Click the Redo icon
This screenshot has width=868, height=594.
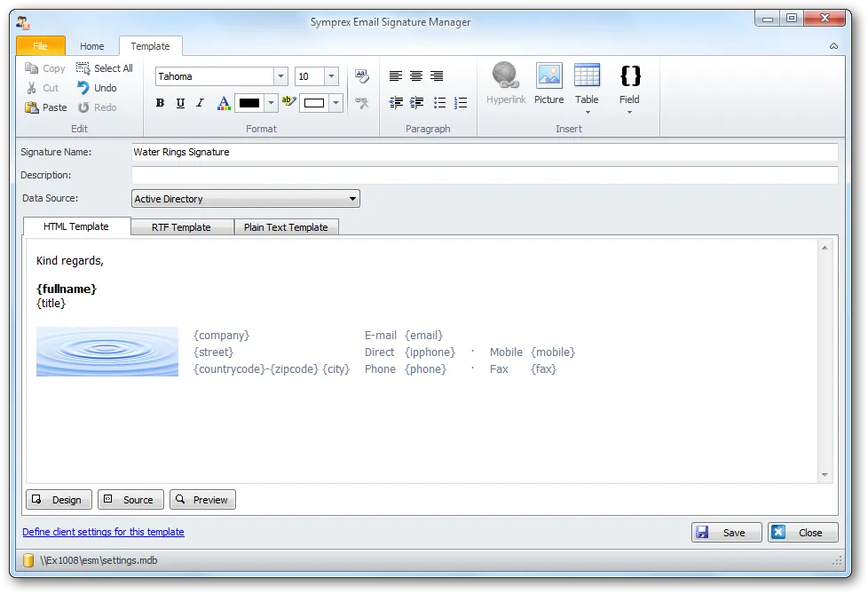[83, 107]
